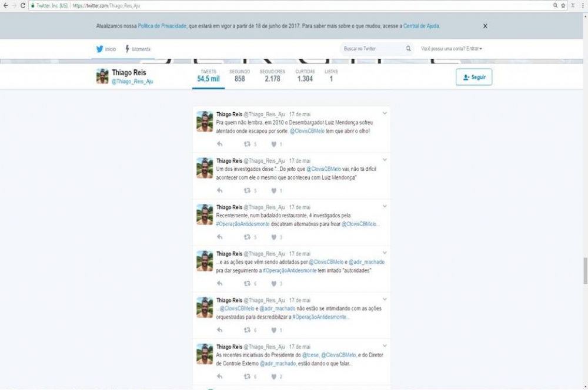Image resolution: width=588 pixels, height=390 pixels.
Task: Open the Chrome three-dot menu
Action: point(583,6)
